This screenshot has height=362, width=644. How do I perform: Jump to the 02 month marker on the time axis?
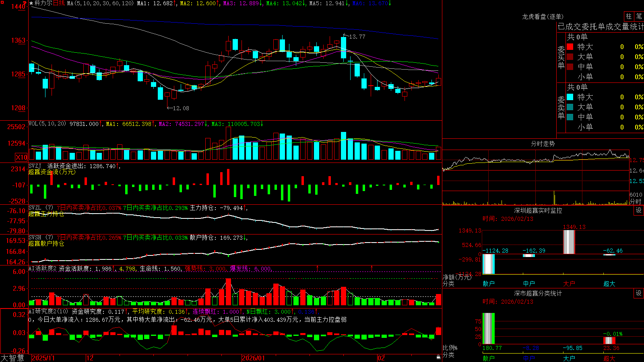click(x=381, y=358)
